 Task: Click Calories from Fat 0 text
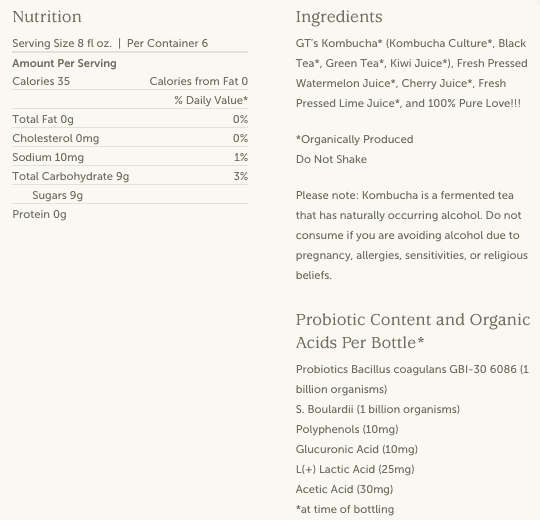pos(199,81)
